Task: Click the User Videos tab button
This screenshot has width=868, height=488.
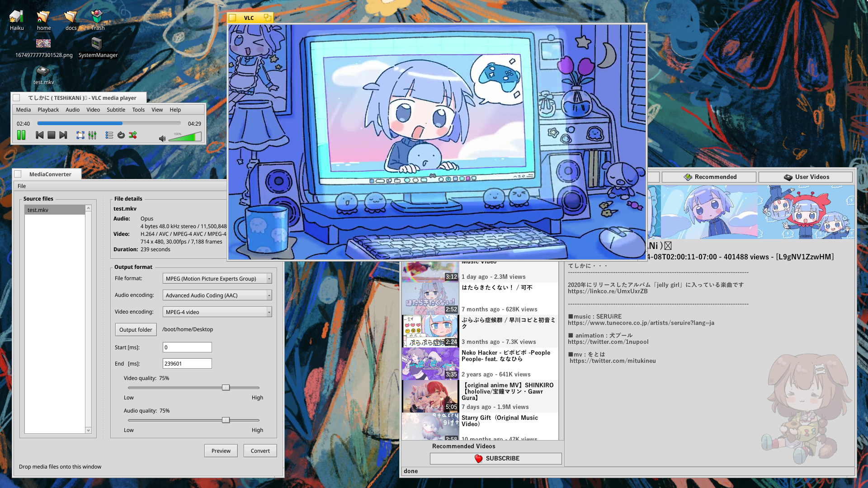Action: [806, 177]
